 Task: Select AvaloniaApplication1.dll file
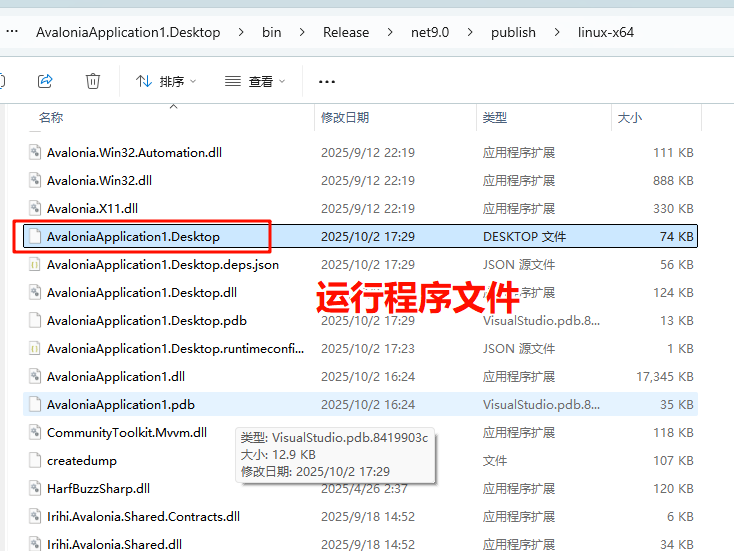pos(360,377)
